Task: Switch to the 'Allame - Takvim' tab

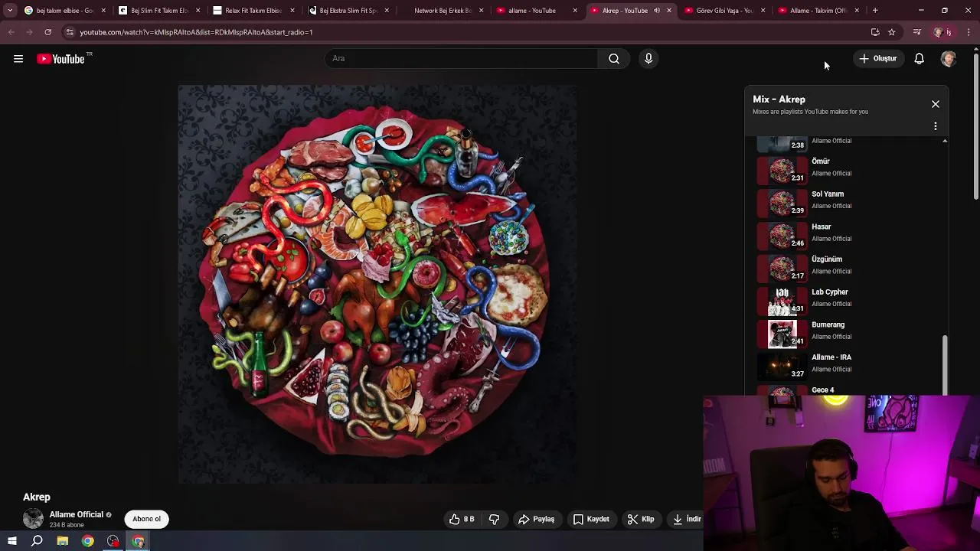Action: 818,11
